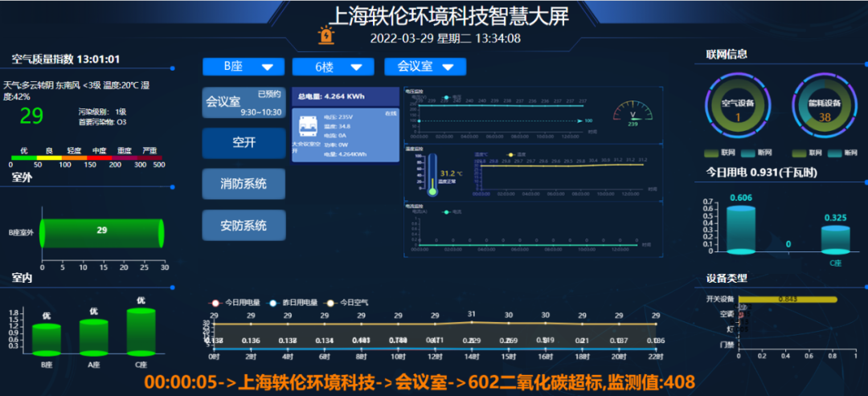
Task: Toggle 联网 legend under 能耗设备 donut
Action: [807, 153]
